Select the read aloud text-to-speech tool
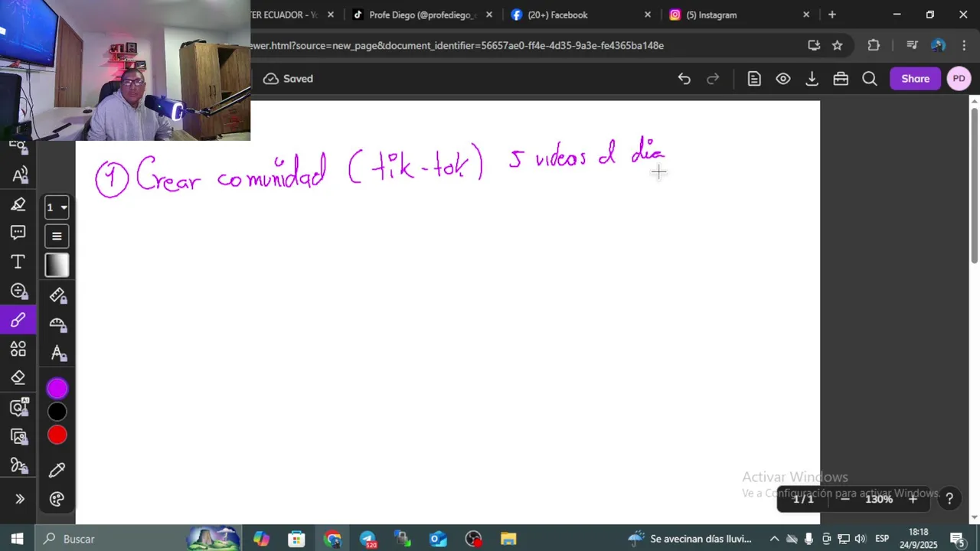980x551 pixels. click(20, 175)
